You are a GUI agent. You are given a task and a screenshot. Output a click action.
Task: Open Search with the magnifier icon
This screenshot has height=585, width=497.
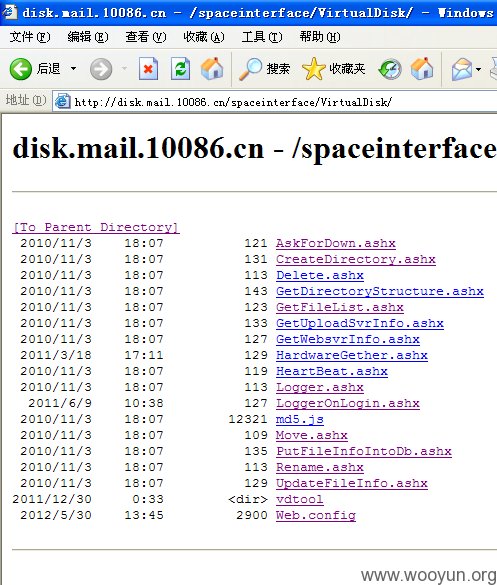point(250,69)
